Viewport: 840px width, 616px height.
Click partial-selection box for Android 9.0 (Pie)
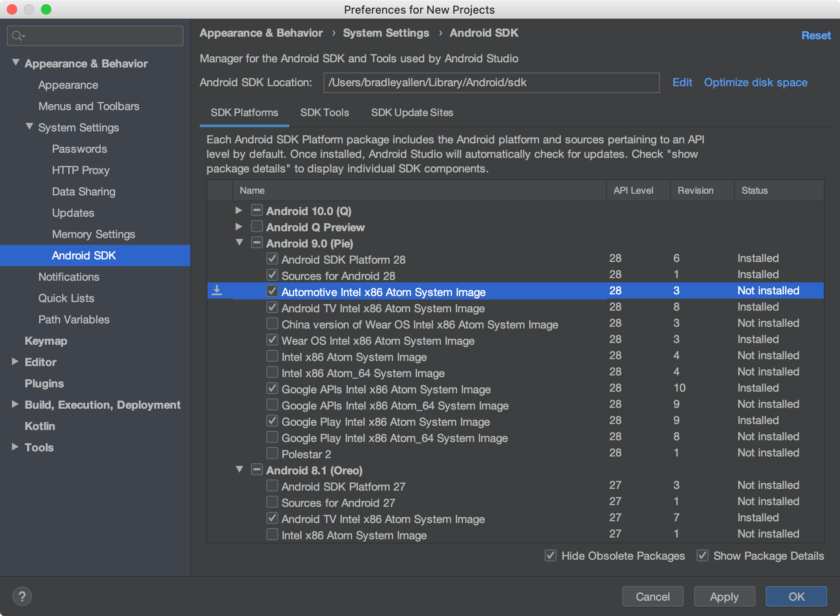coord(257,242)
